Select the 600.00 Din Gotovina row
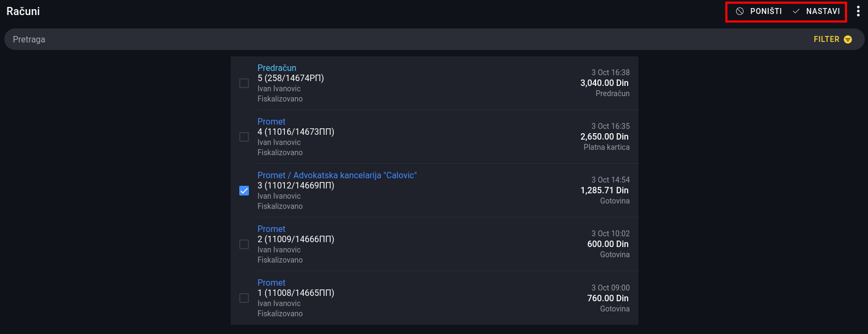 click(435, 244)
